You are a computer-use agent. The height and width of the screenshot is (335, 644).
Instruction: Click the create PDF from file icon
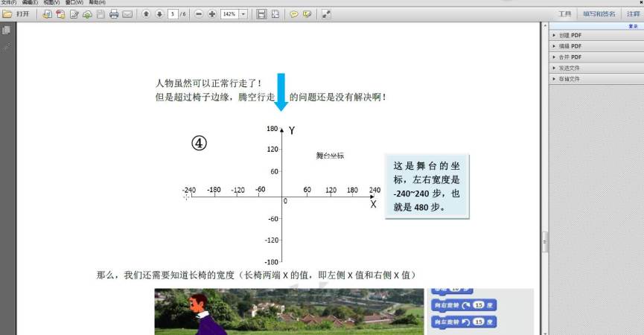(47, 14)
